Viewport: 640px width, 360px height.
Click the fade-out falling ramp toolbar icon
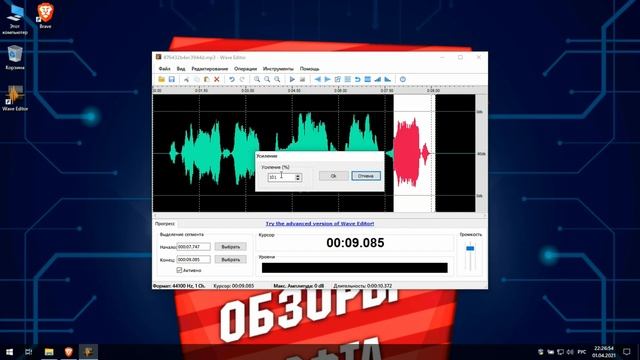click(x=388, y=79)
